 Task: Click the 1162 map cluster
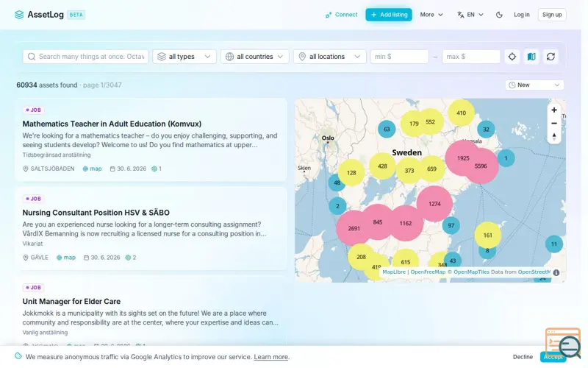click(406, 223)
